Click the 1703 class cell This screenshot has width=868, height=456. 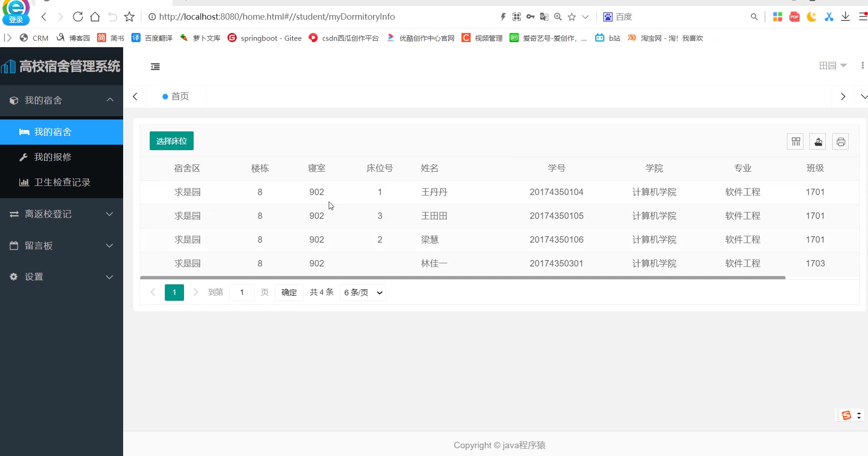coord(815,264)
